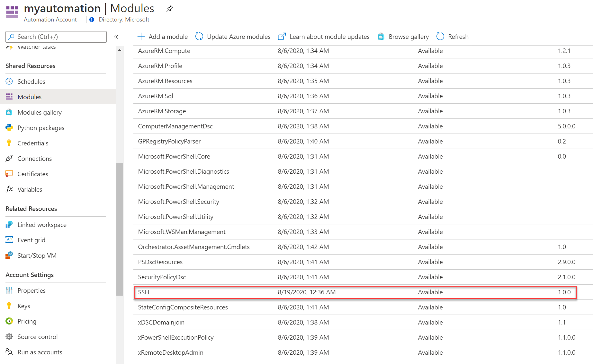This screenshot has height=364, width=593.
Task: Open Learn about module updates link
Action: [x=324, y=37]
